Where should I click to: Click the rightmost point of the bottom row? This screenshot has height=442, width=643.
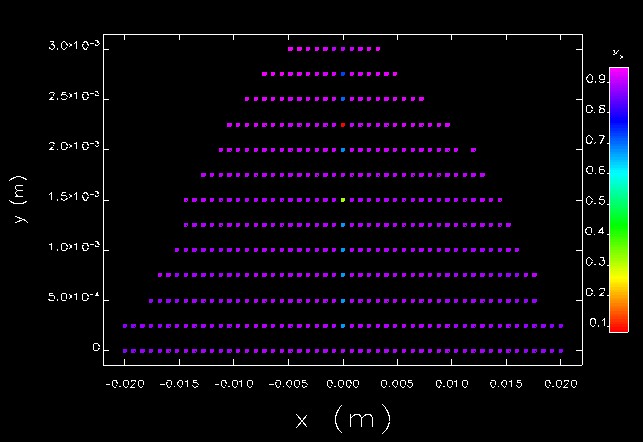[x=561, y=351]
